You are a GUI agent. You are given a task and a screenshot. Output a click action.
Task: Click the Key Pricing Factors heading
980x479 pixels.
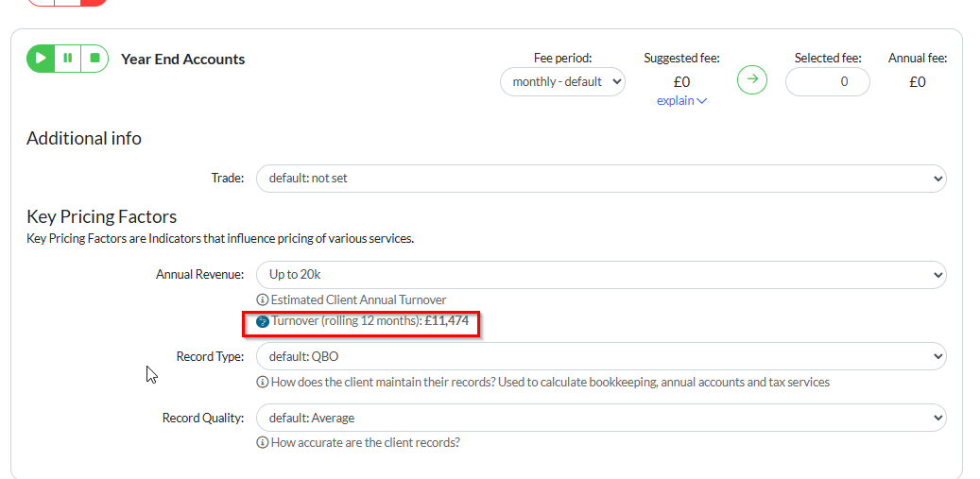(x=102, y=216)
